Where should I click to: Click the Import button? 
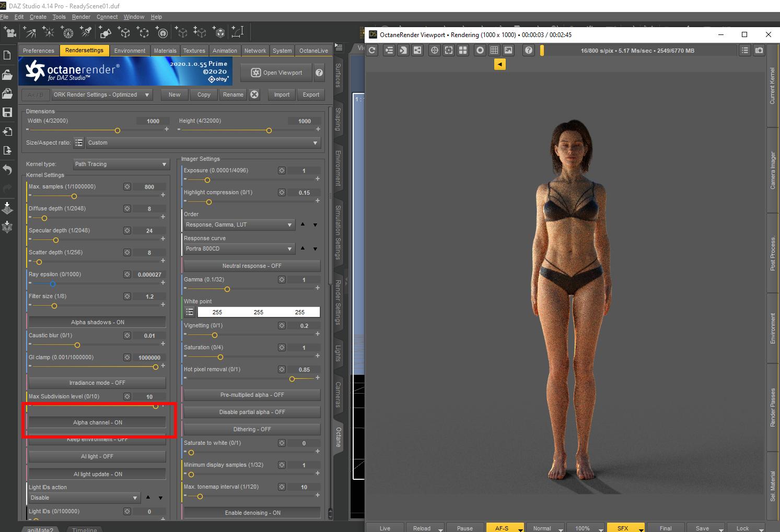point(282,94)
